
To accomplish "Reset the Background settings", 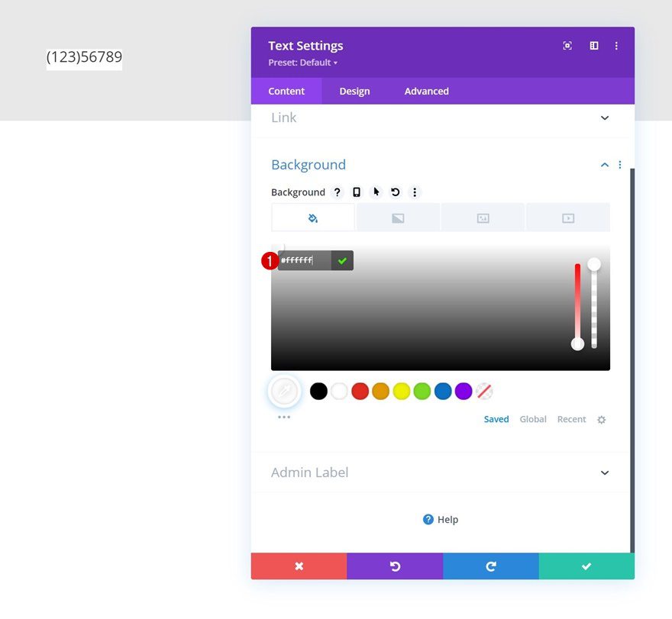I will pyautogui.click(x=395, y=192).
